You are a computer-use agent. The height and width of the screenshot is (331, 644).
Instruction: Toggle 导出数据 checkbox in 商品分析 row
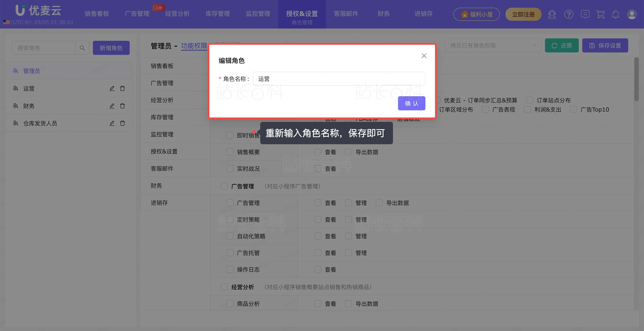(x=348, y=303)
